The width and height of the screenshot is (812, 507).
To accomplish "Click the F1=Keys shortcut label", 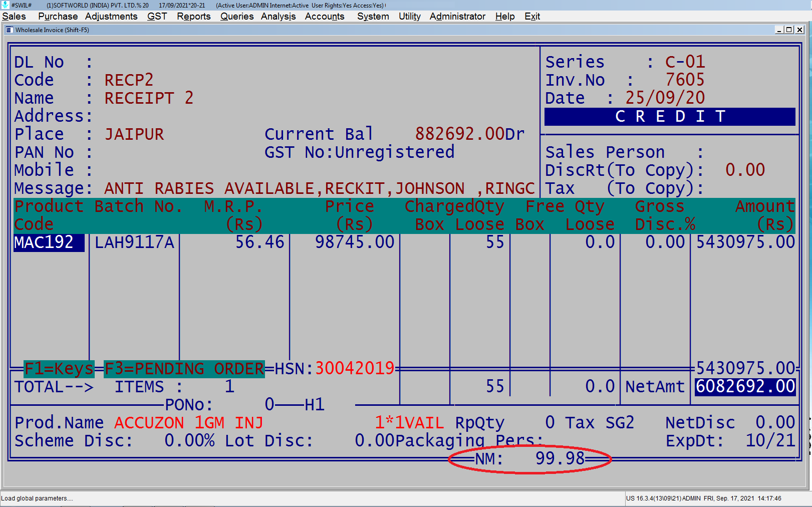I will pyautogui.click(x=59, y=369).
